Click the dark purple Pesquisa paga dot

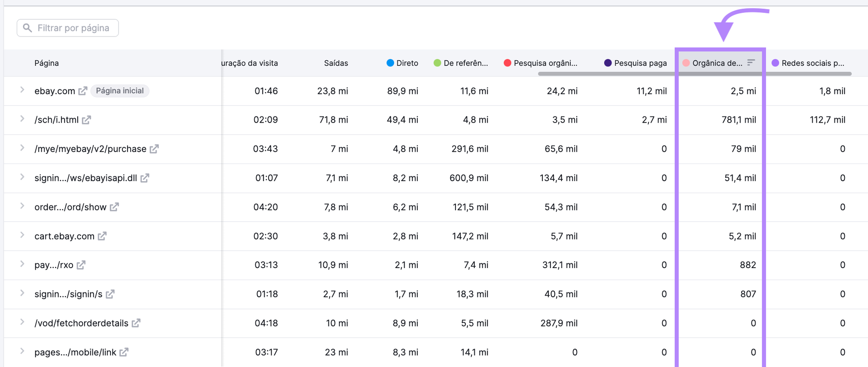click(x=608, y=63)
